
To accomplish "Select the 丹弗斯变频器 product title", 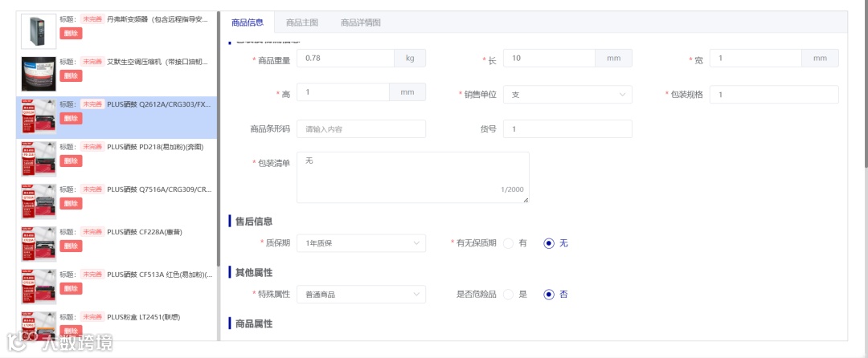I will tap(158, 18).
